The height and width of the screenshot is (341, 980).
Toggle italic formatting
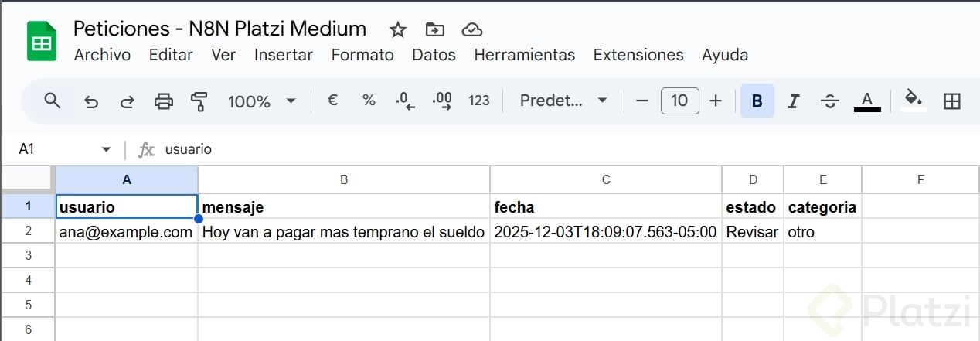pos(793,101)
